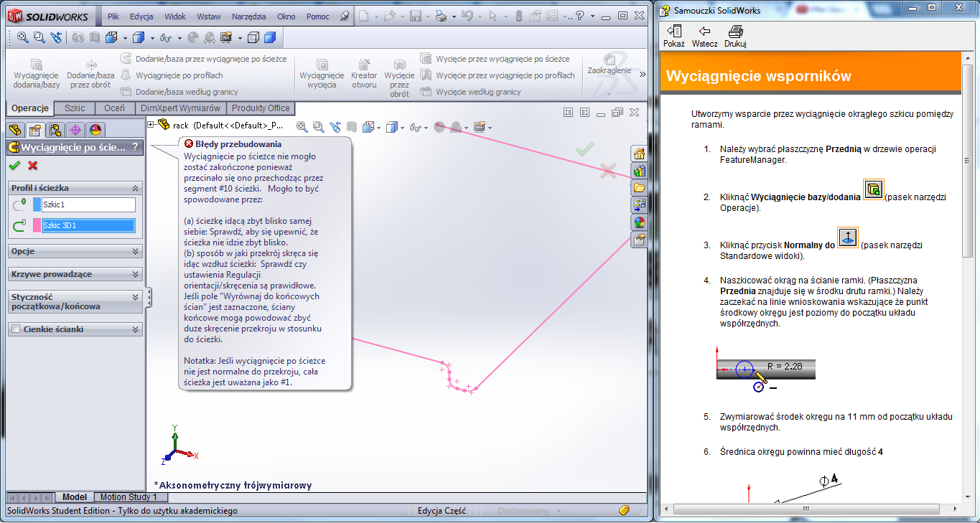Click Pokaż icon in tutorial toolbar

673,31
